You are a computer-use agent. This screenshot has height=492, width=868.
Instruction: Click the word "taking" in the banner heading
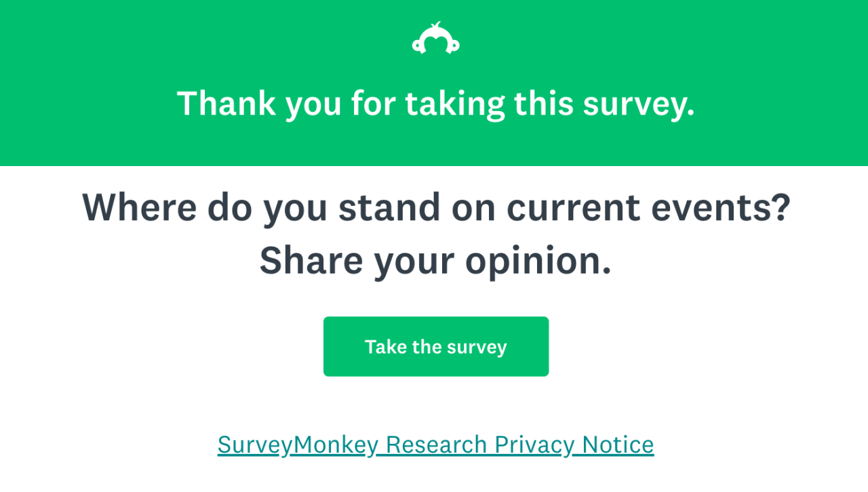point(456,104)
